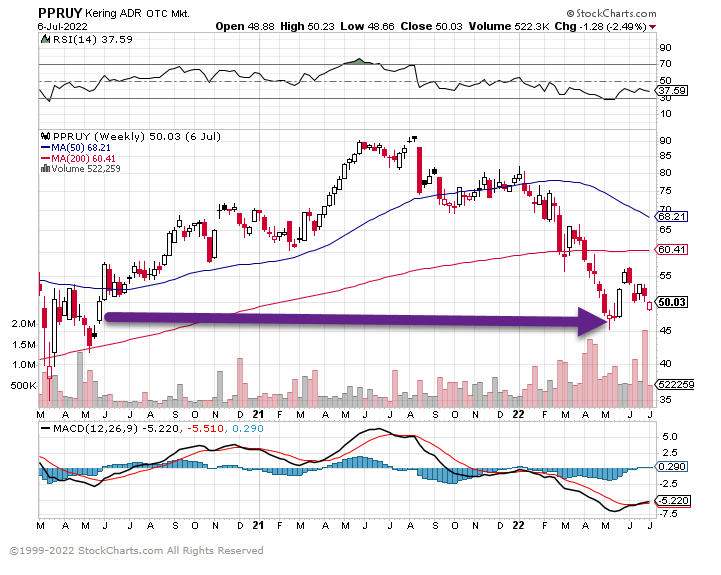
Task: Click the 0.290 MACD axis value box
Action: (x=673, y=467)
